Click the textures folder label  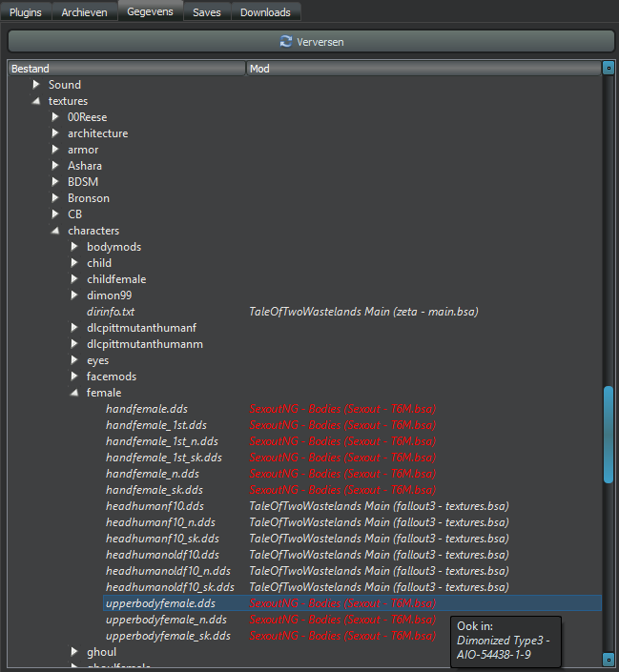tap(68, 101)
